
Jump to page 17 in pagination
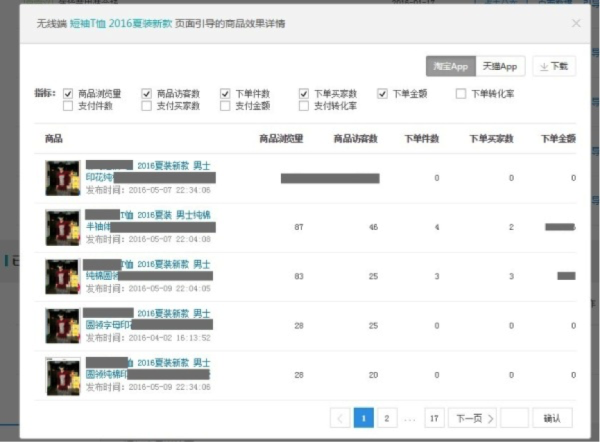(434, 418)
